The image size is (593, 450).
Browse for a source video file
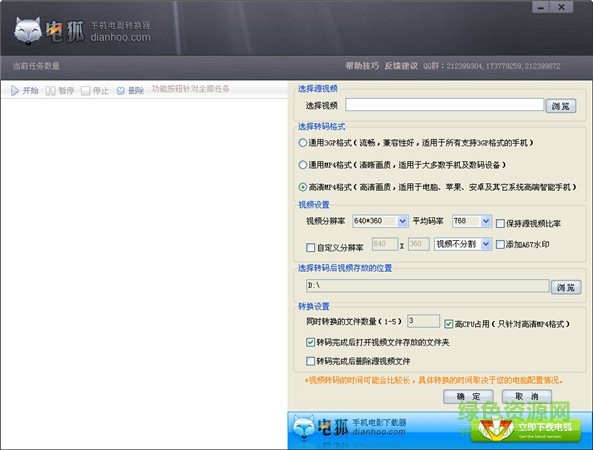[x=561, y=106]
